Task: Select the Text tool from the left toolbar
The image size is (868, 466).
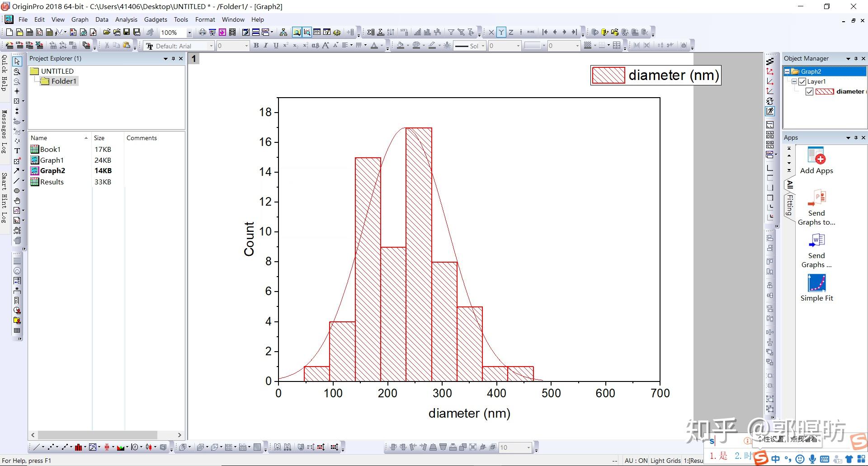Action: click(17, 151)
